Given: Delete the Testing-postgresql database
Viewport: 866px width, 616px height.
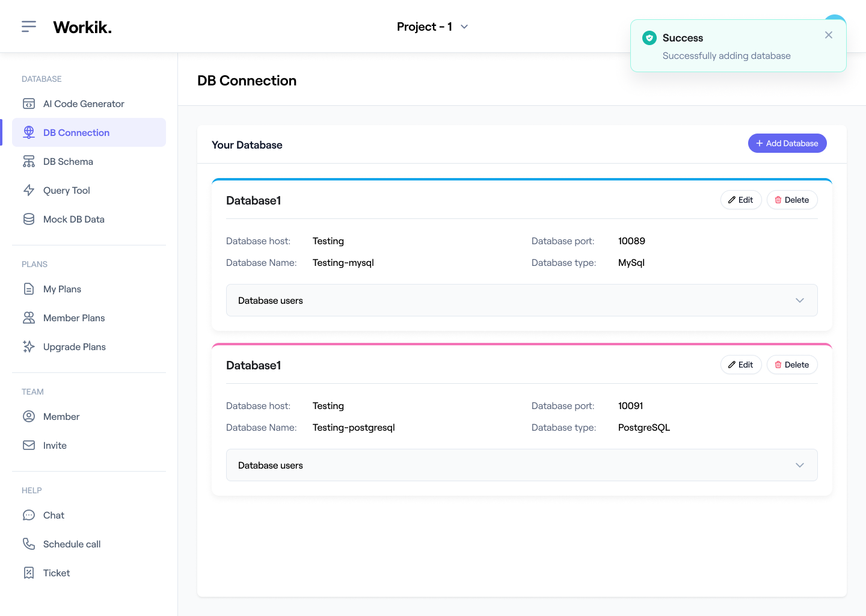Looking at the screenshot, I should (x=791, y=365).
